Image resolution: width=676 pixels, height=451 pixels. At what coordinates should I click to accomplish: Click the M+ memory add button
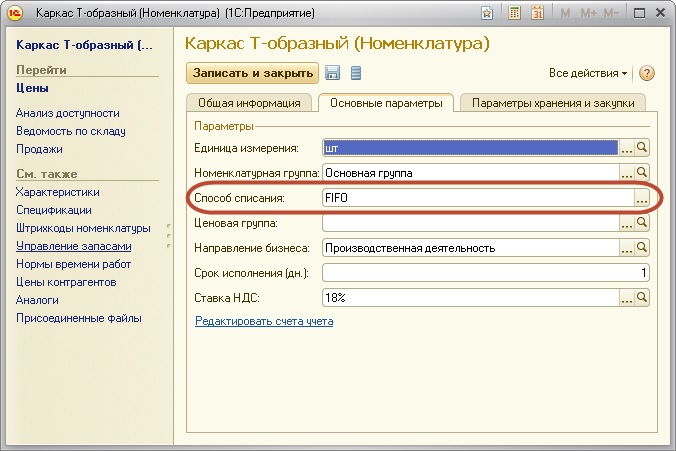coord(588,13)
